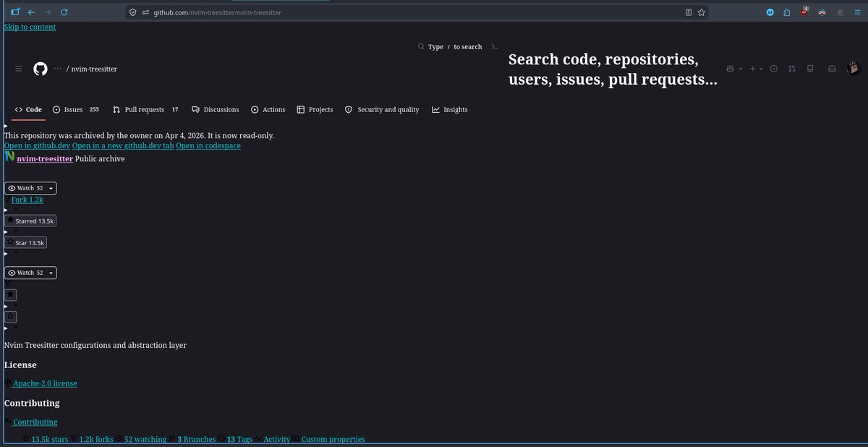Open your Issues icon in GitHub header

coord(774,69)
